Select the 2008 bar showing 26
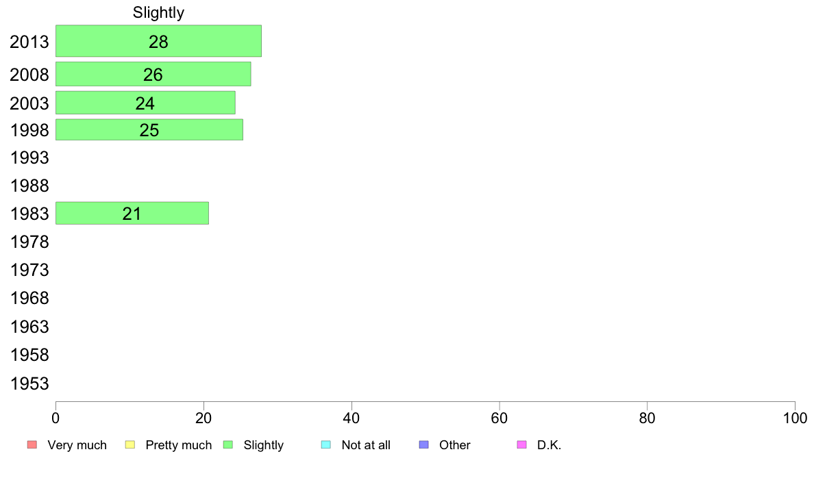814x504 pixels. (153, 74)
